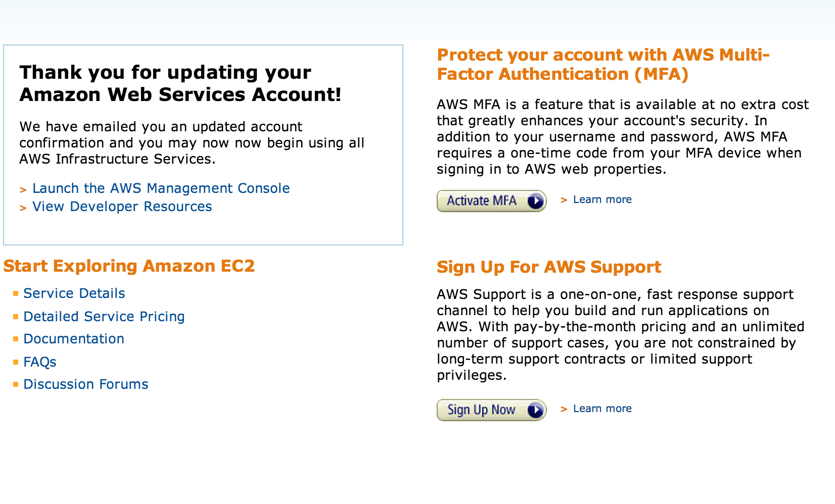Click Learn more beside Sign Up Now
The image size is (835, 504).
pyautogui.click(x=602, y=409)
